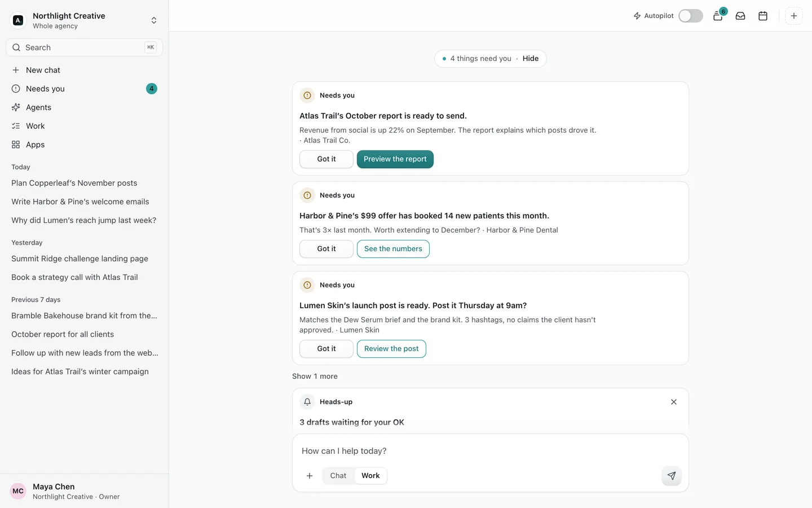The image size is (812, 508).
Task: Open Bramble Bakehouse brand kit chat
Action: (x=84, y=316)
